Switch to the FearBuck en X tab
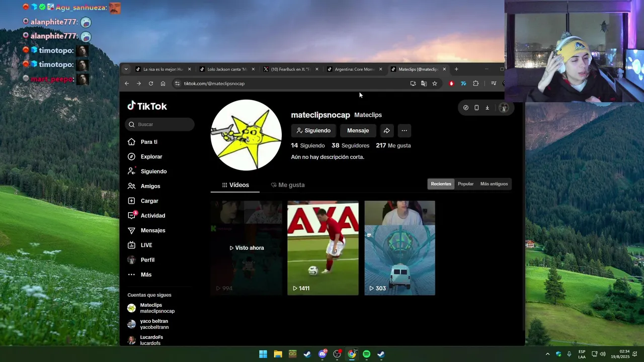The height and width of the screenshot is (362, 644). coord(291,69)
